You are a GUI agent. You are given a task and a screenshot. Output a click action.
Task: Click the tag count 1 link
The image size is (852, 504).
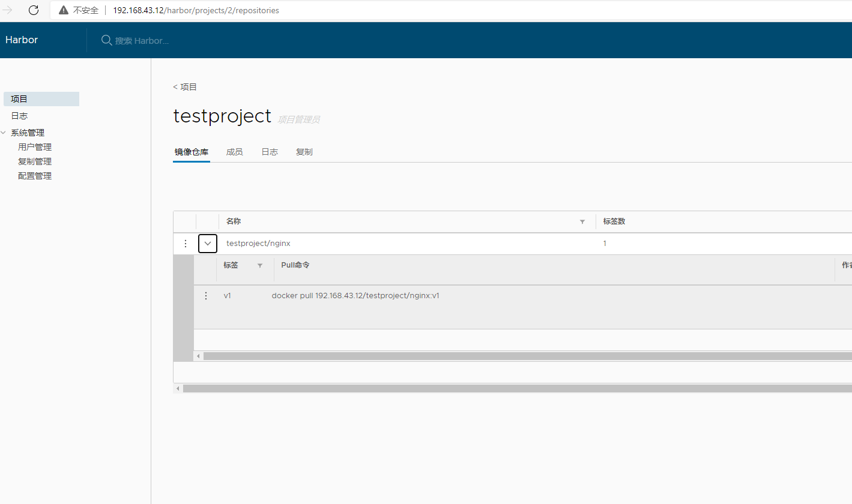coord(605,244)
